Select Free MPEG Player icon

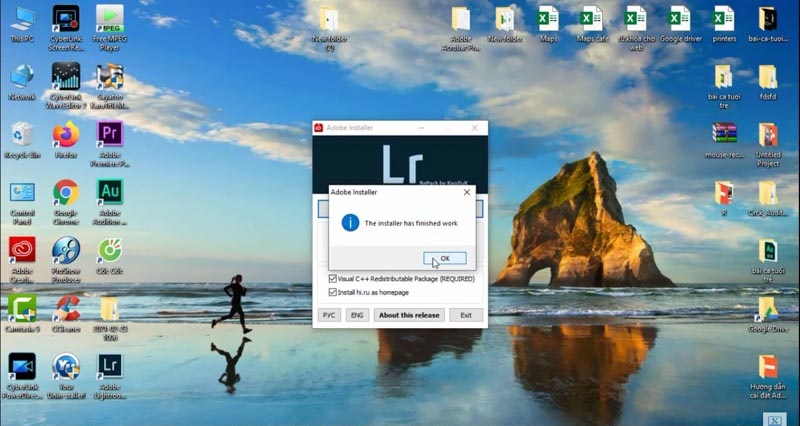(x=110, y=28)
